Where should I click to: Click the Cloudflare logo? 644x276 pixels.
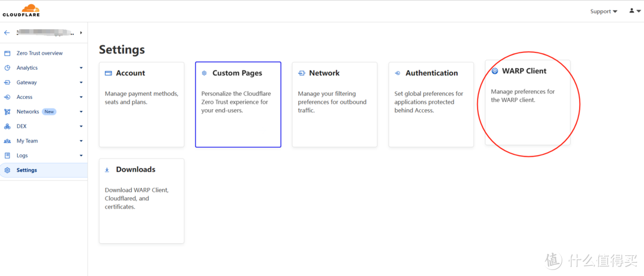21,11
